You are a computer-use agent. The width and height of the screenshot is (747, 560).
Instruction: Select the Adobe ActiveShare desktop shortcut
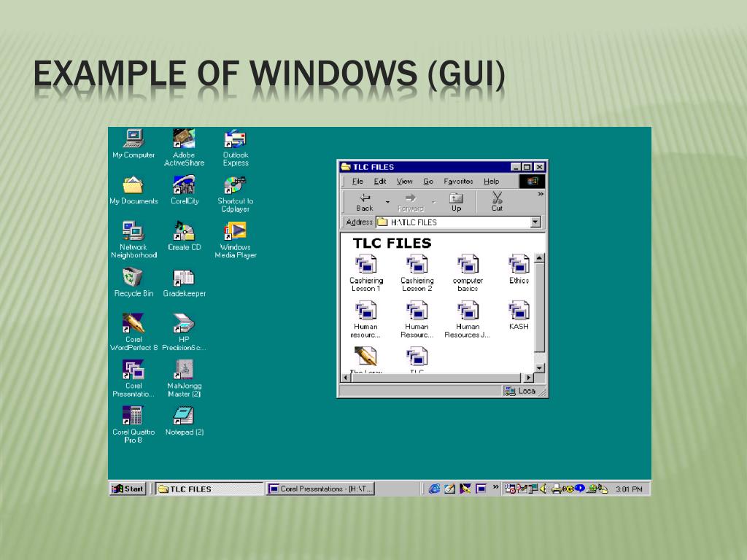pyautogui.click(x=185, y=147)
